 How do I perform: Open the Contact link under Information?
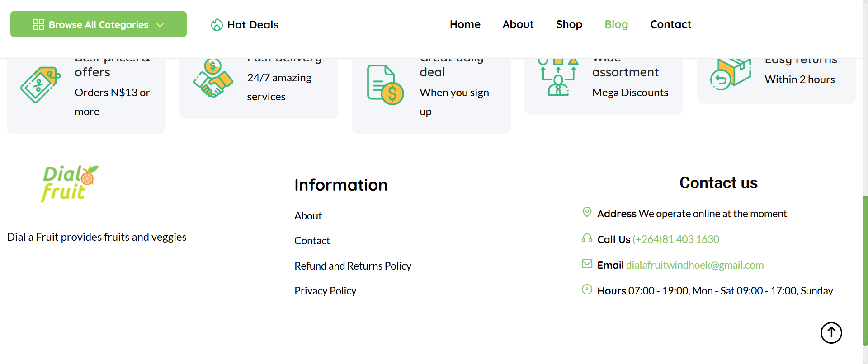[312, 241]
